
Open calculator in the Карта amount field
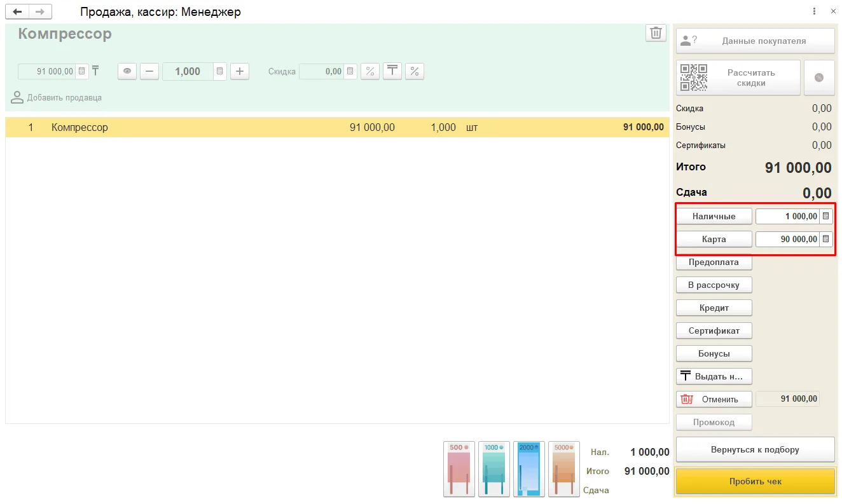[x=825, y=239]
